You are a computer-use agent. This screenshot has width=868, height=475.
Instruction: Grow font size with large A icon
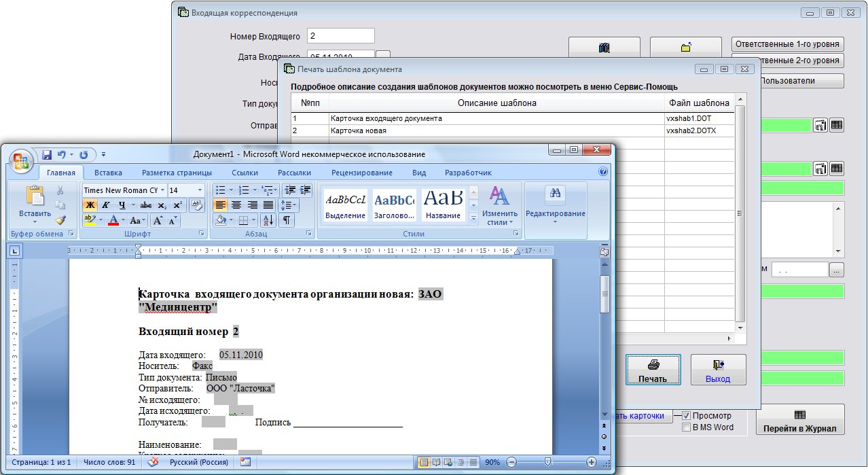158,220
